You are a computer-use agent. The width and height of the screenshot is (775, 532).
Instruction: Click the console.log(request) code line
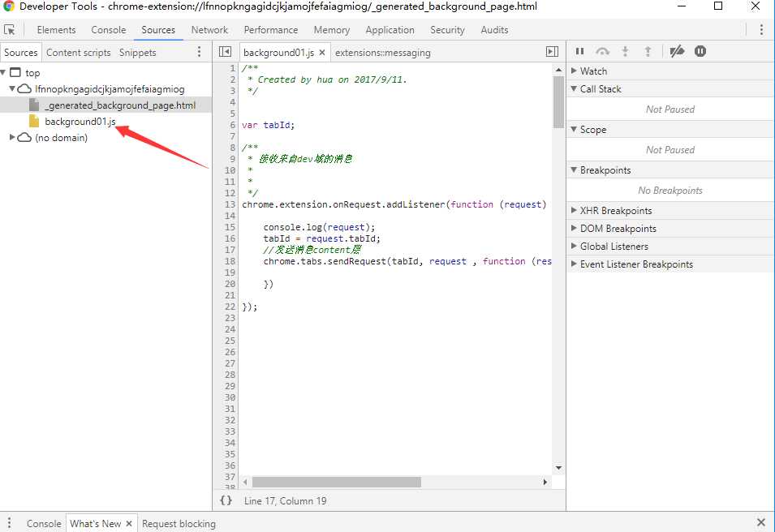pyautogui.click(x=319, y=227)
